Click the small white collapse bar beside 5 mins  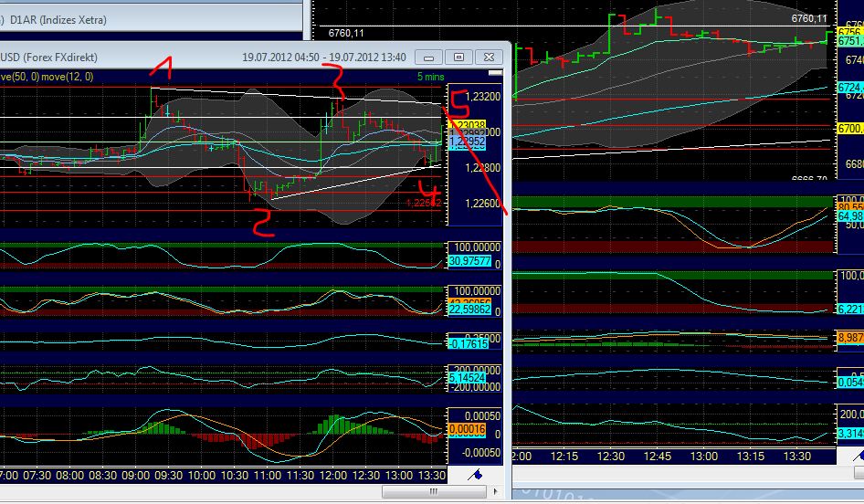coord(495,73)
